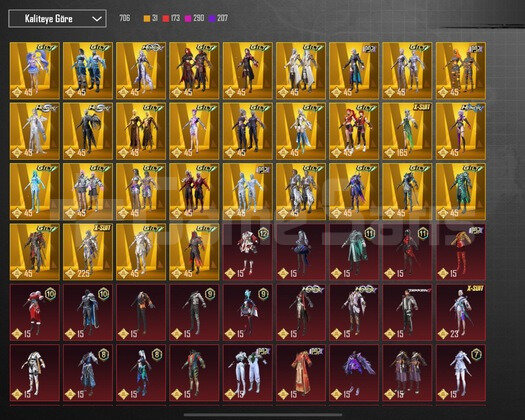Select the blue camo pair gold set
The height and width of the screenshot is (420, 525).
click(x=88, y=71)
